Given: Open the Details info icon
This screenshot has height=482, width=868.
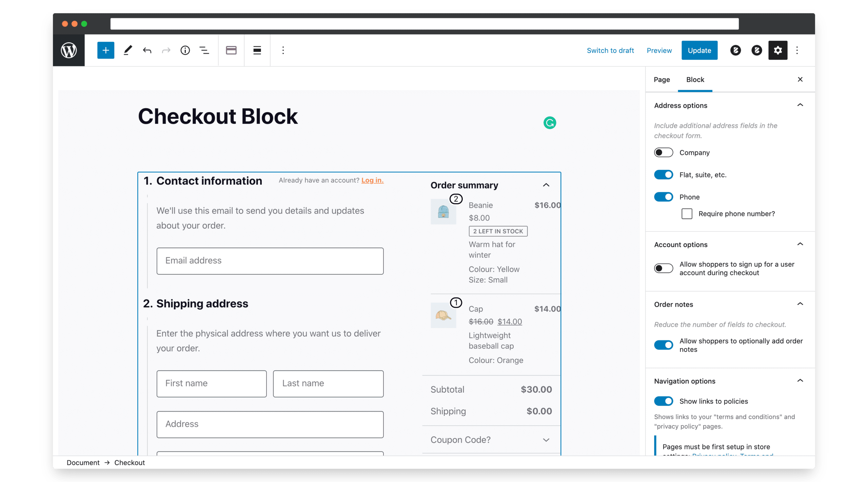Looking at the screenshot, I should click(x=185, y=50).
